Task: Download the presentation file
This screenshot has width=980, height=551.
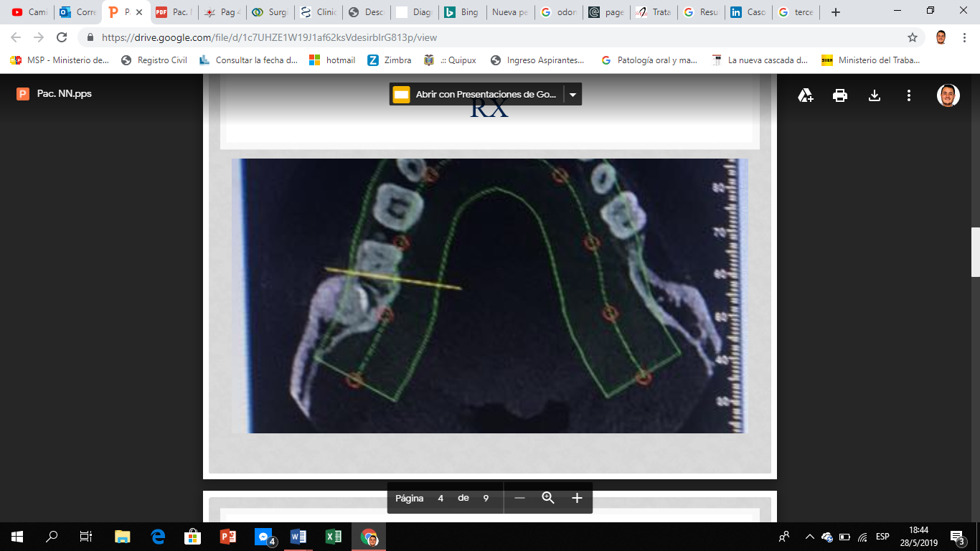Action: tap(875, 95)
